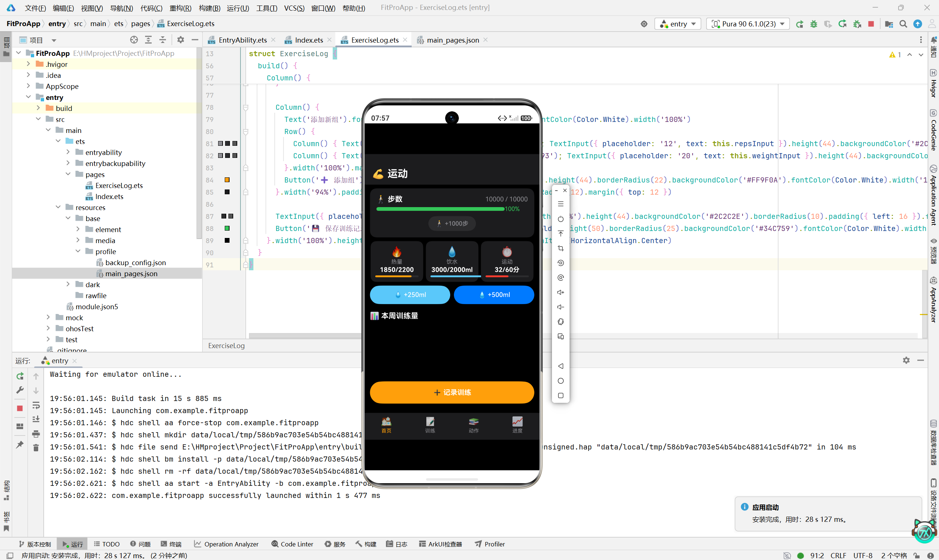Switch to Index.ets editor tab

click(308, 40)
